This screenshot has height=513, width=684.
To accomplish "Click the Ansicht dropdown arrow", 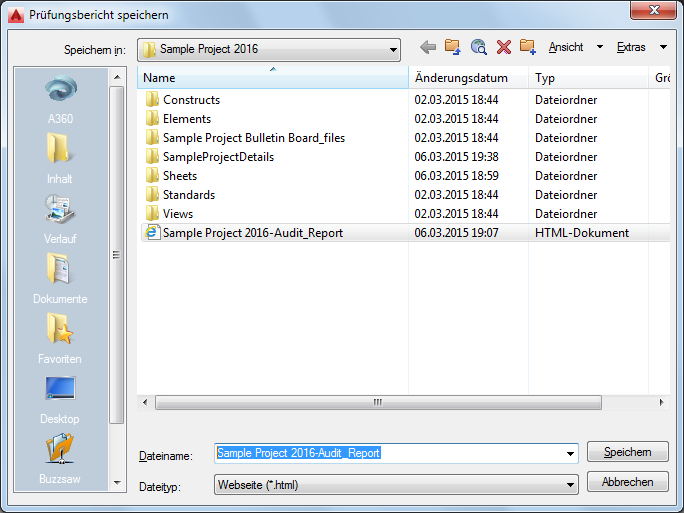I will pos(600,47).
